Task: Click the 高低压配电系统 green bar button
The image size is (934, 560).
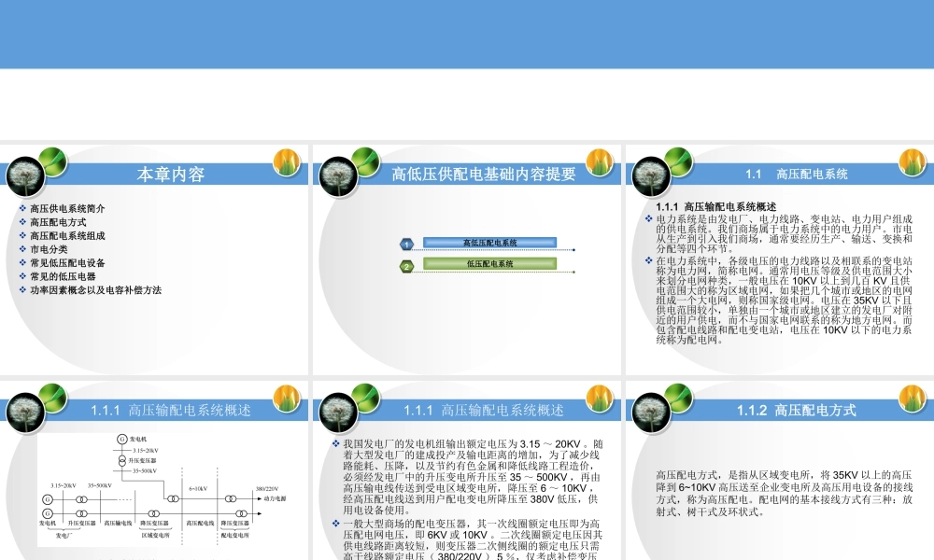Action: click(x=488, y=243)
